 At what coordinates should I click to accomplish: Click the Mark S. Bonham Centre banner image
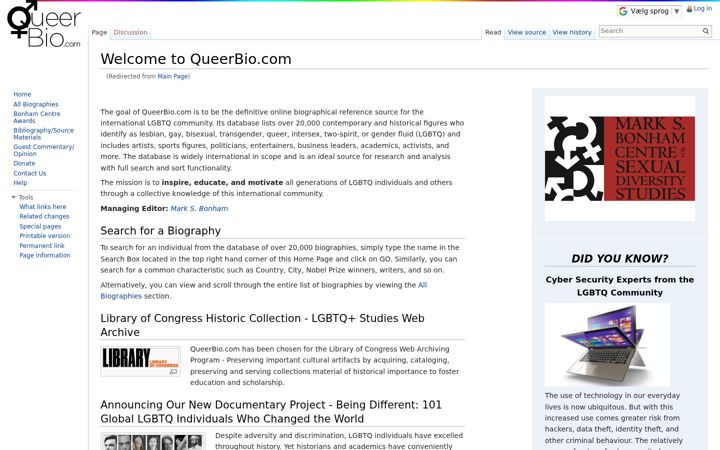620,158
